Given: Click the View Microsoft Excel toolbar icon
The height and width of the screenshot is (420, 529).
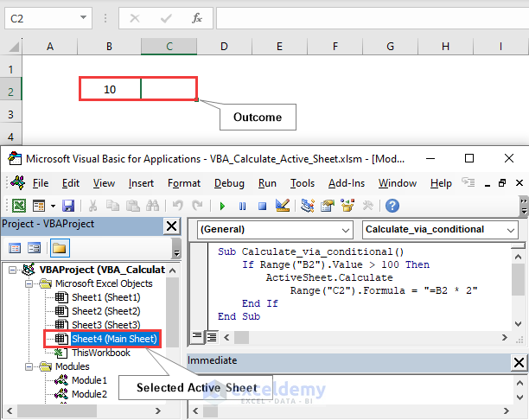Looking at the screenshot, I should [x=19, y=206].
